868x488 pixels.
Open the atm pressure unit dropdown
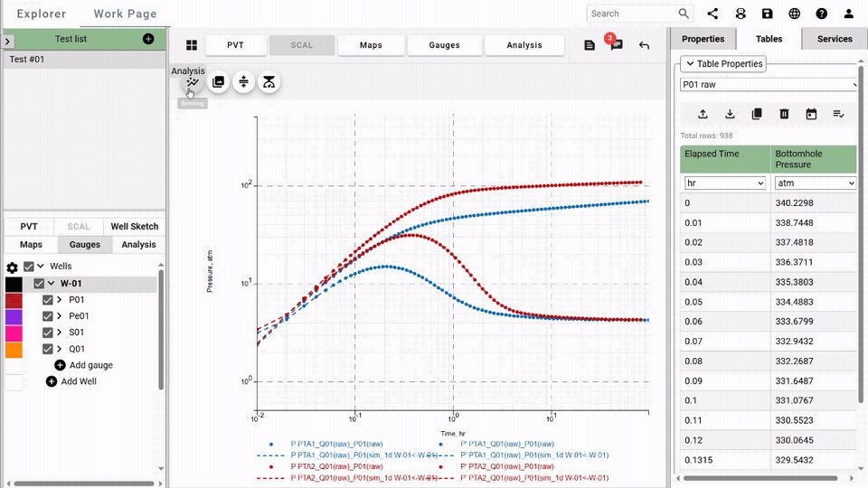[x=815, y=183]
